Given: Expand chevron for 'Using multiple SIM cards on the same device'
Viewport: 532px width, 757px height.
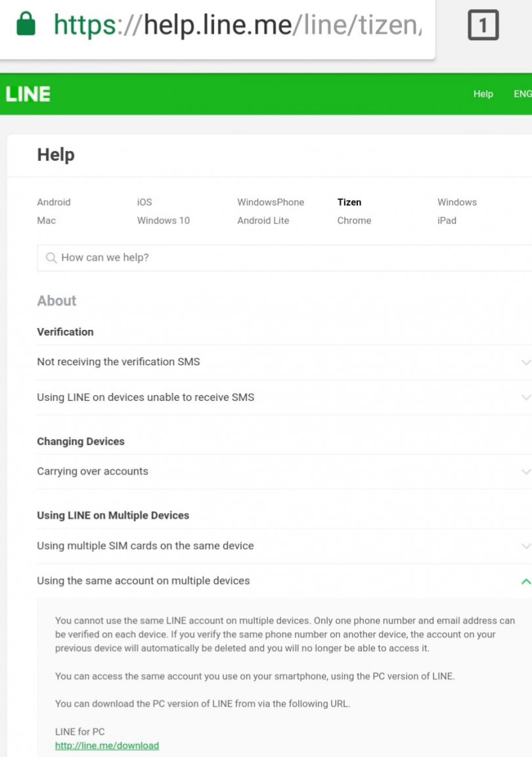Looking at the screenshot, I should tap(526, 546).
